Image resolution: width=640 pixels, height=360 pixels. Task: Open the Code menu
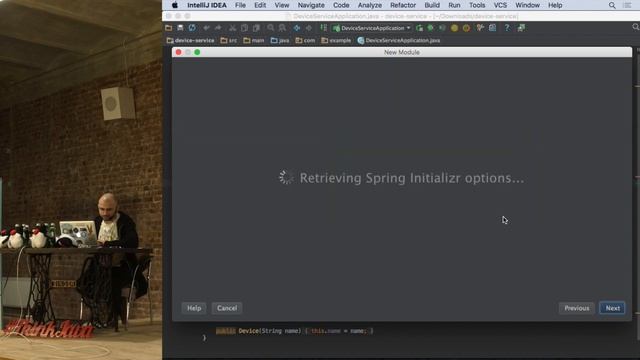pos(341,5)
